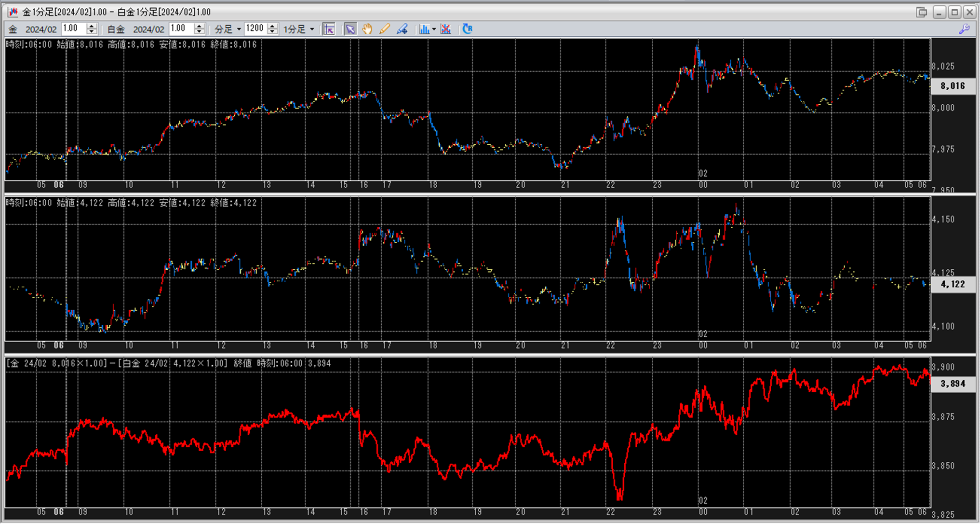
Task: Click the remove indicators chart icon
Action: pos(446,29)
